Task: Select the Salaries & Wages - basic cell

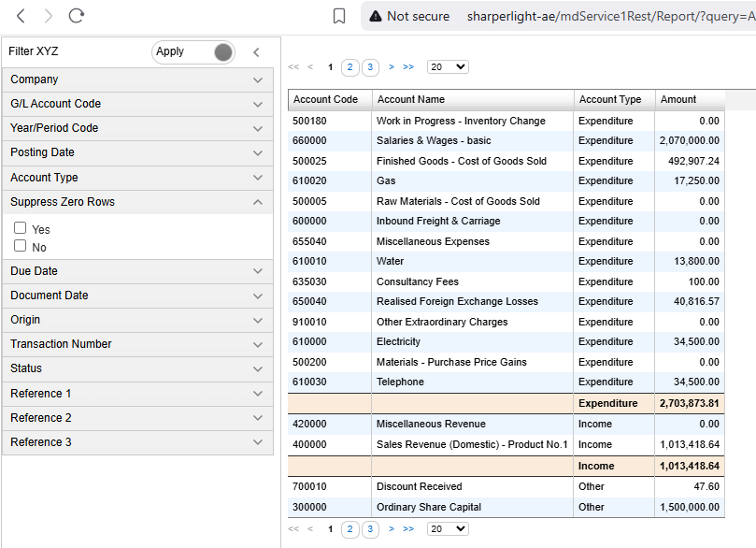Action: [x=473, y=141]
